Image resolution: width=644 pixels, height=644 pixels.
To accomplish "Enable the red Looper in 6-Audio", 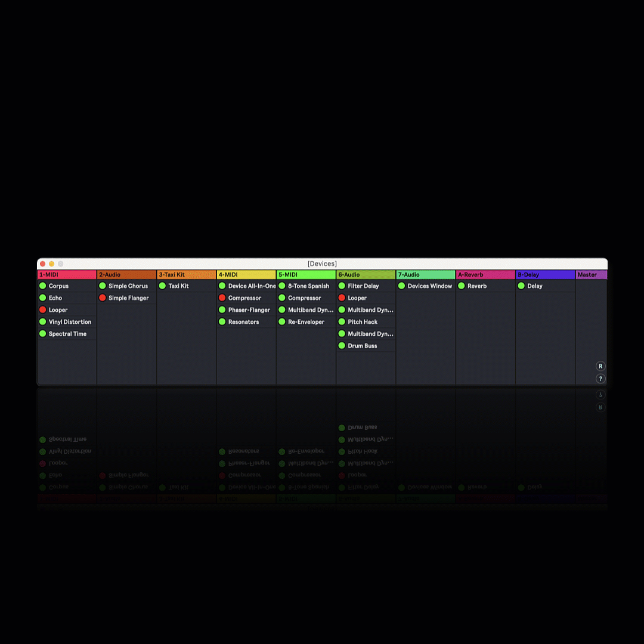I will [342, 298].
